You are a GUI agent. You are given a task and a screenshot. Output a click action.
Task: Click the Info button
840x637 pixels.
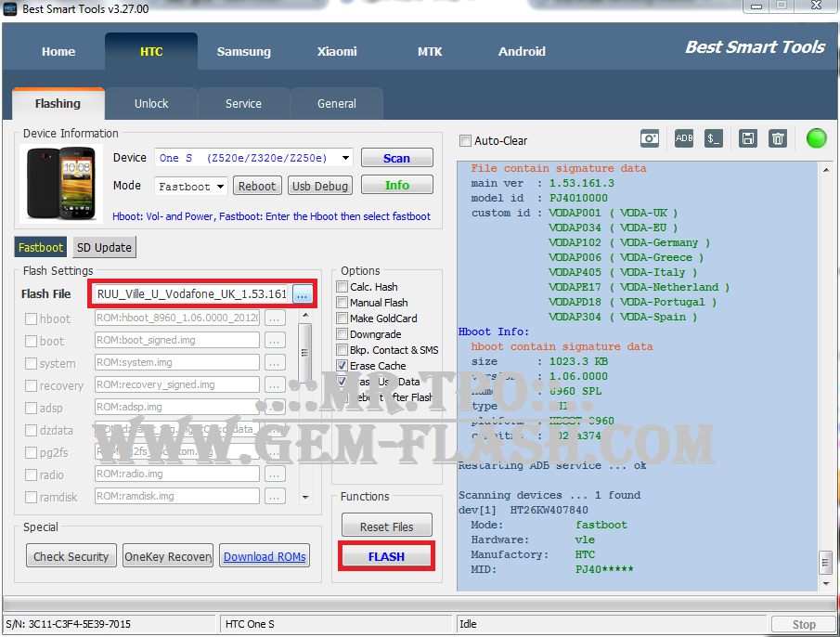[x=397, y=185]
